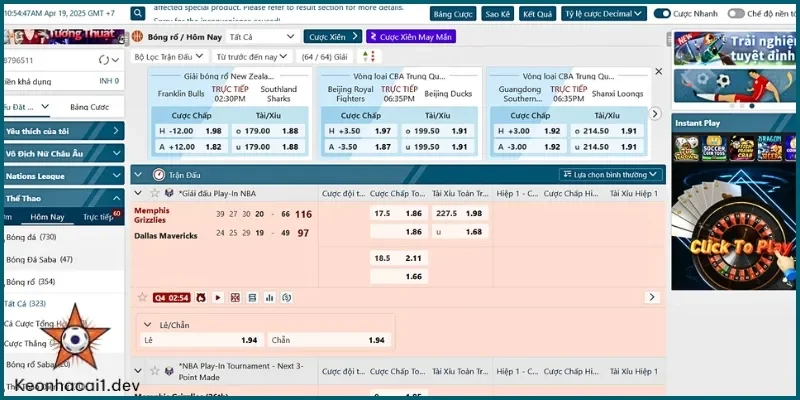The width and height of the screenshot is (800, 400).
Task: Favorite the Grizzlies match with star
Action: (x=142, y=297)
